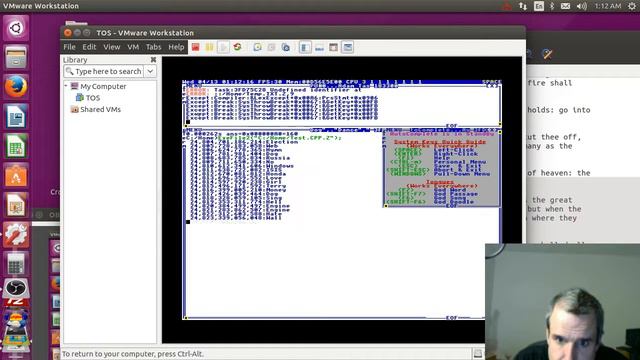640x360 pixels.
Task: Click the sound volume indicator
Action: [582, 6]
